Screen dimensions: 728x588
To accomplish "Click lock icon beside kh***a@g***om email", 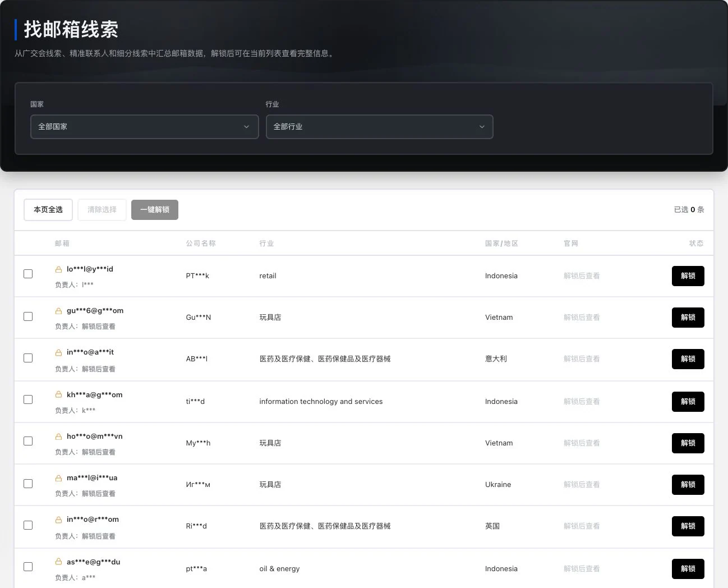I will click(58, 395).
